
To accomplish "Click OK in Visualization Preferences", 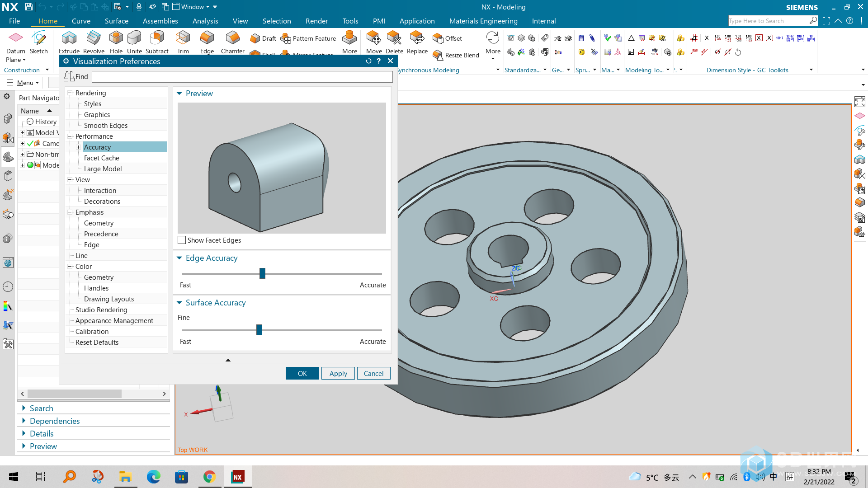I will [x=302, y=373].
